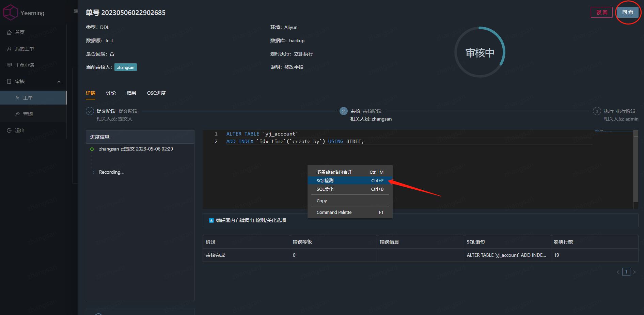Click the home icon beside 首页
This screenshot has width=644, height=315.
(9, 32)
